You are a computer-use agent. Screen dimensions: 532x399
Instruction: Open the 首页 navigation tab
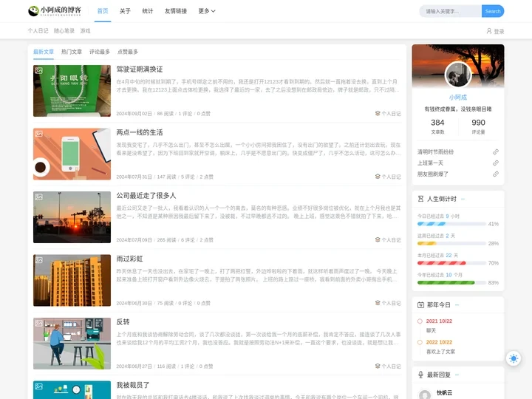click(x=103, y=11)
